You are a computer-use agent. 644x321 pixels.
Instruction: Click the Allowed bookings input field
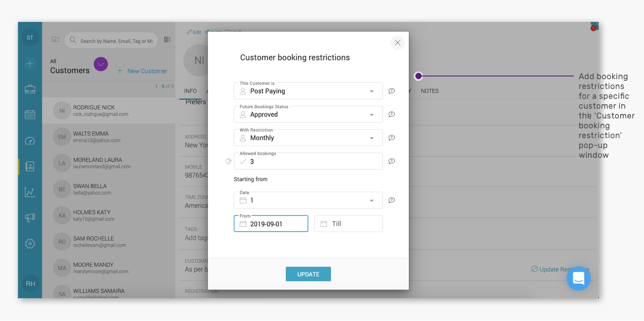pos(308,161)
